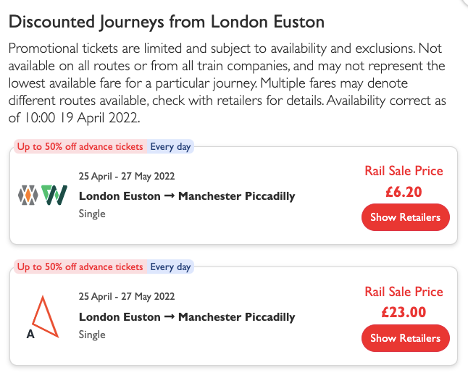
Task: Click the second 'Every day' badge
Action: [x=170, y=267]
